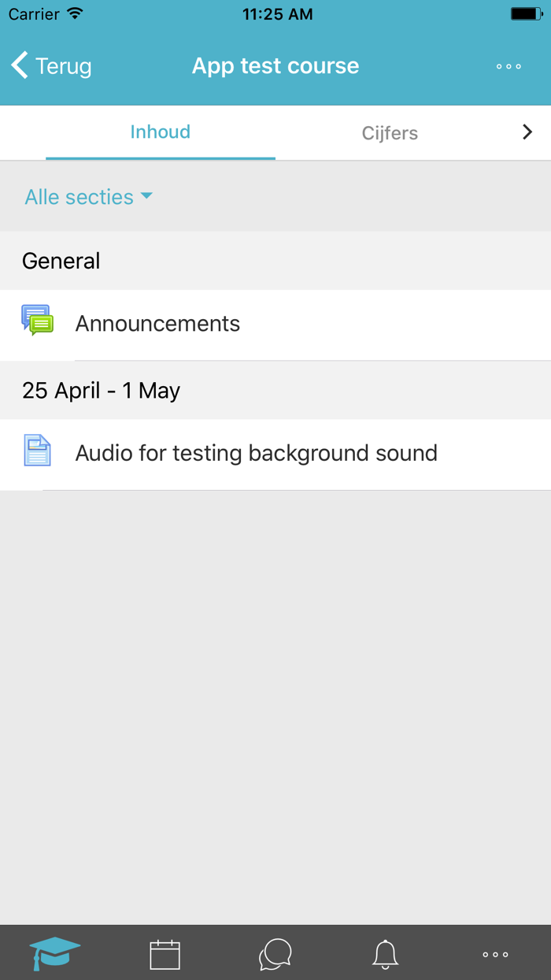Open Audio for testing background sound

pyautogui.click(x=256, y=453)
